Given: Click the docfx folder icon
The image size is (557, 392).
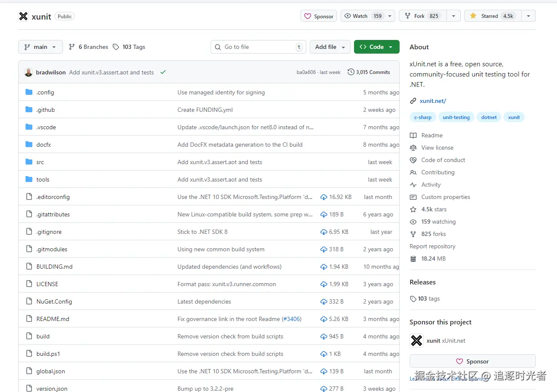Looking at the screenshot, I should [29, 145].
